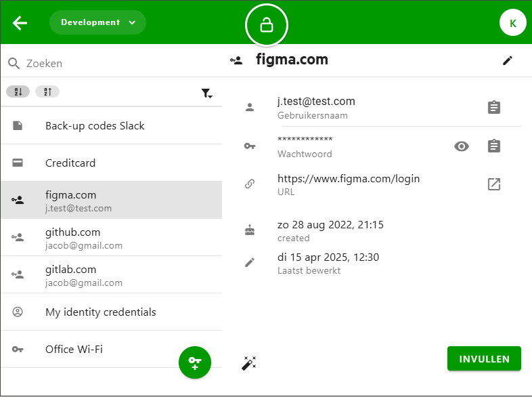Screen dimensions: 532x397
Task: Click the back arrow in header
Action: click(20, 23)
